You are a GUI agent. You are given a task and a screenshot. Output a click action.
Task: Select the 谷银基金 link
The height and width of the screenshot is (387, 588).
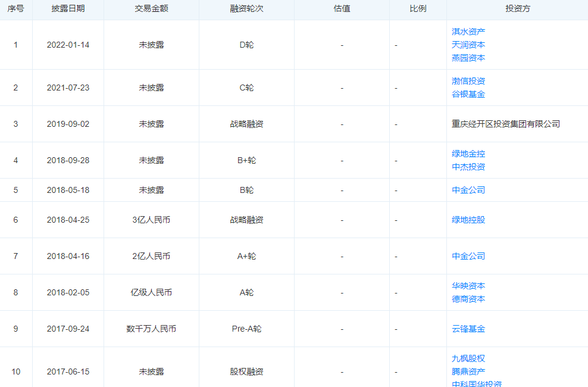point(468,94)
